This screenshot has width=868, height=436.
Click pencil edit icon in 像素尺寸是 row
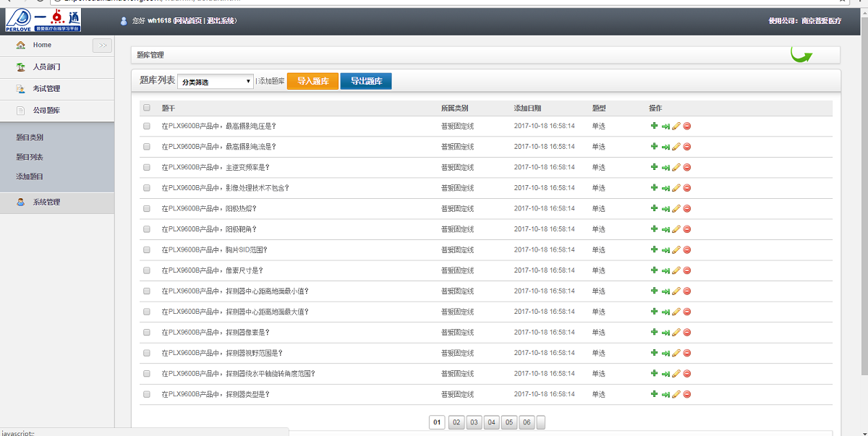click(x=676, y=270)
